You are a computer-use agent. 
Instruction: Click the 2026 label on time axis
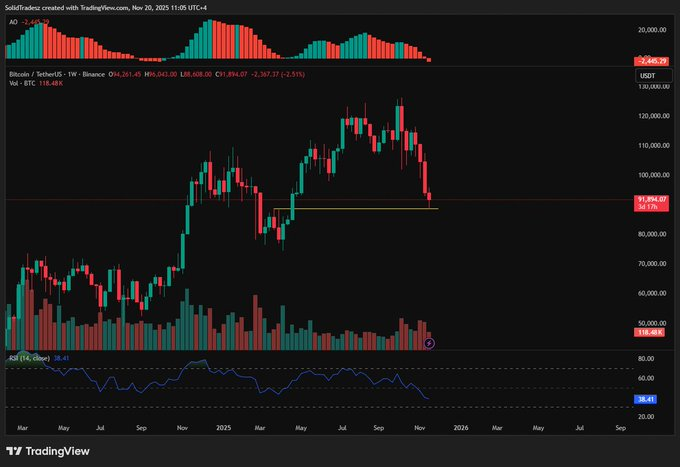click(x=461, y=428)
